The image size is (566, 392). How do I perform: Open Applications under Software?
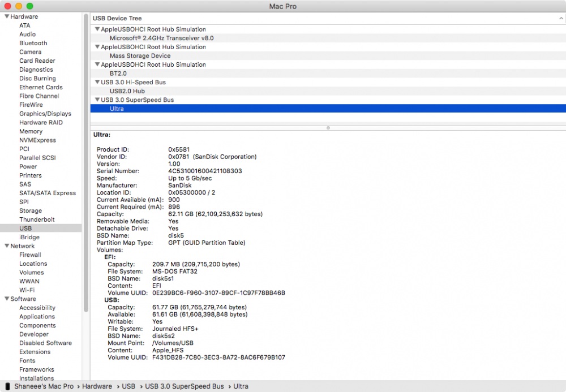(37, 317)
